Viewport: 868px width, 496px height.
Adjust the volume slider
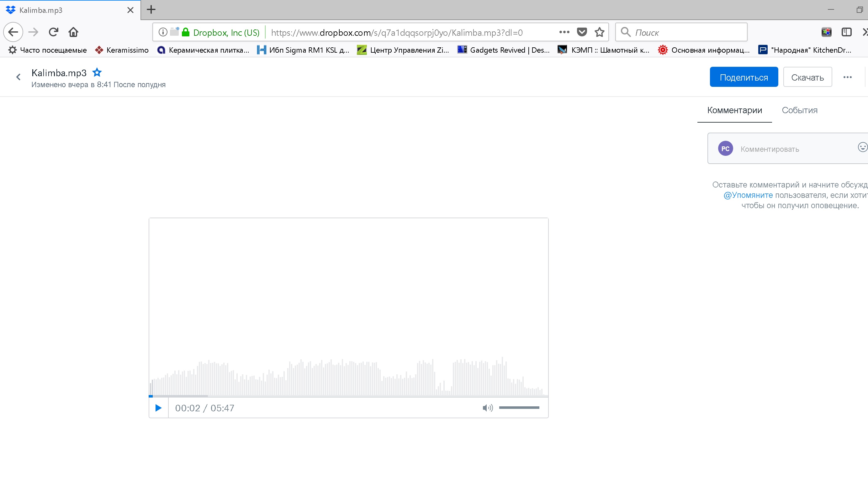(x=519, y=408)
